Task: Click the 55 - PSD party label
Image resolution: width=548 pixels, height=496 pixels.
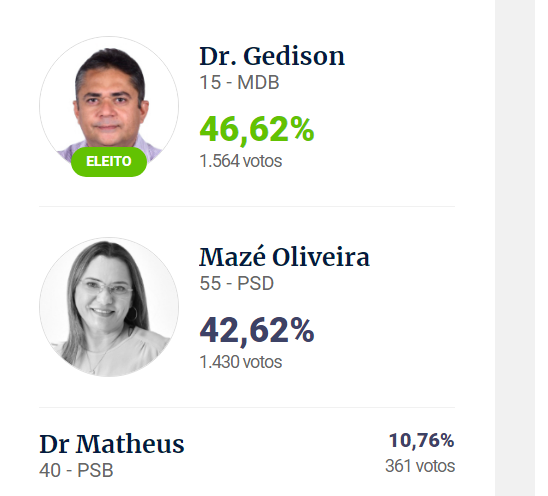Action: point(236,283)
